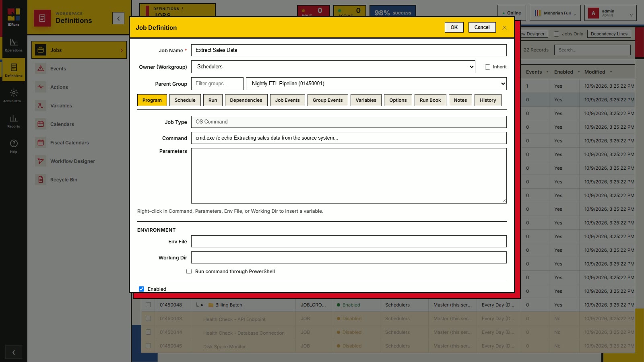Image resolution: width=644 pixels, height=362 pixels.
Task: Uncheck the Enabled checkbox
Action: pyautogui.click(x=141, y=289)
